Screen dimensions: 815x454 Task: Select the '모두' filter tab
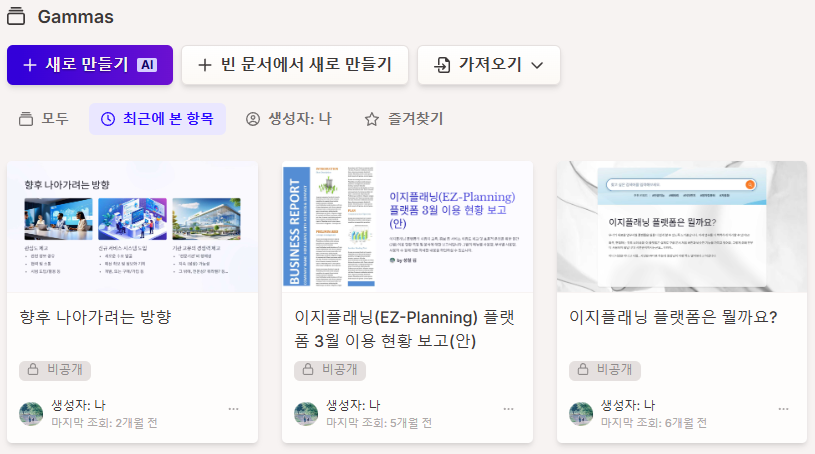pyautogui.click(x=44, y=119)
